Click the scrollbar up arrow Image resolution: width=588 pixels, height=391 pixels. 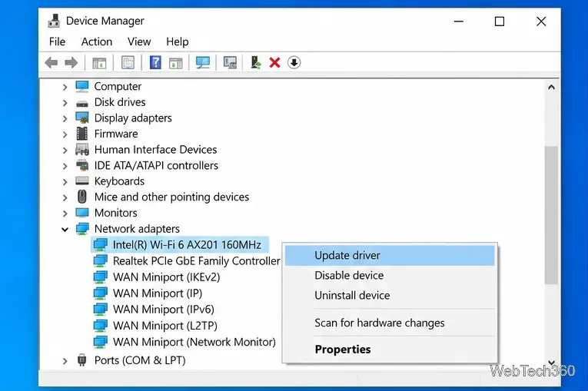551,88
